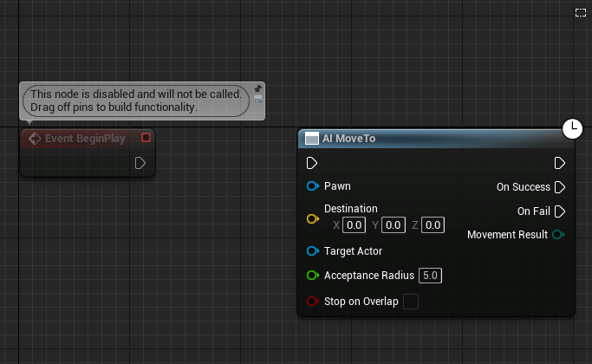Image resolution: width=592 pixels, height=364 pixels.
Task: Click the Destination X value field
Action: [x=354, y=225]
